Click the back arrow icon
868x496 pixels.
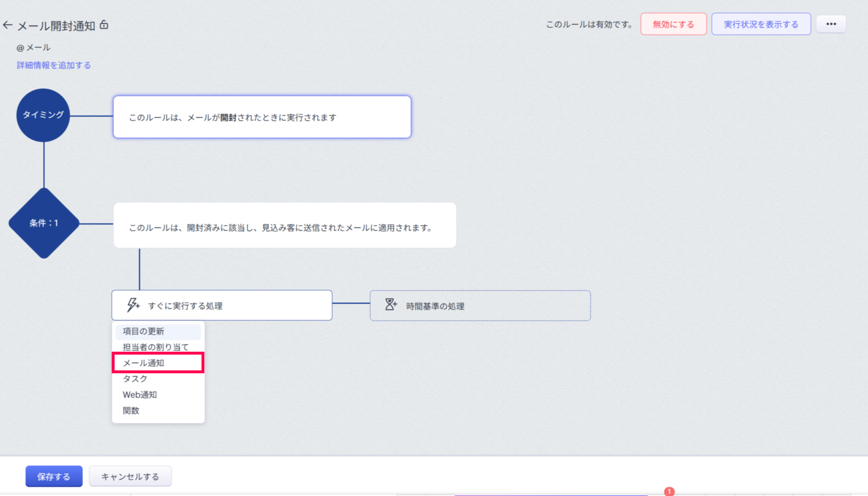click(x=8, y=25)
